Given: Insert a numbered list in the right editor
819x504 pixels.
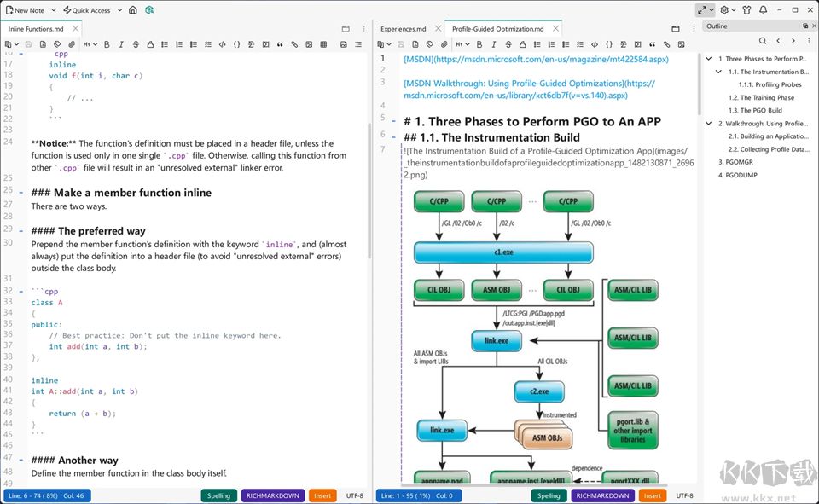Looking at the screenshot, I should (x=551, y=44).
